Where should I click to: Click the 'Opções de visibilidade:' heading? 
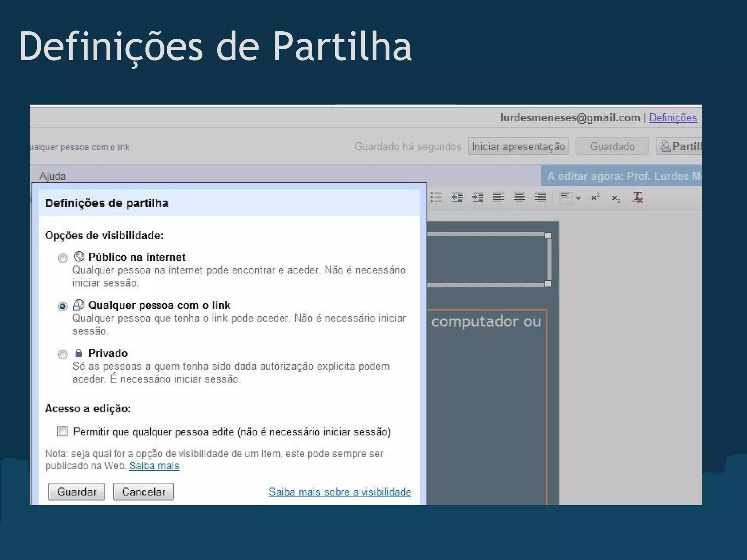tap(104, 236)
